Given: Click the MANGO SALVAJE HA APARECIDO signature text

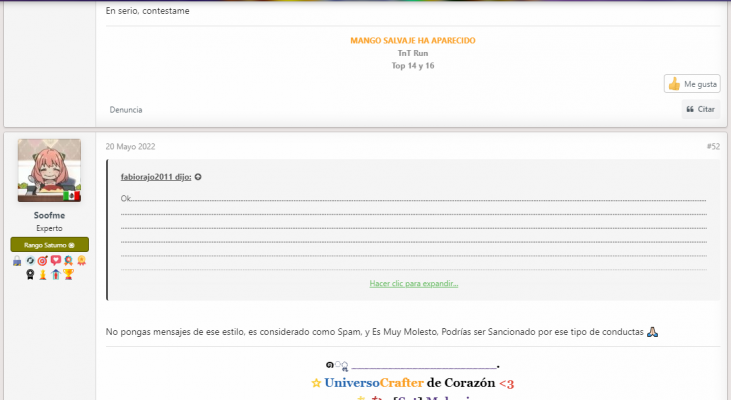Looking at the screenshot, I should coord(412,40).
